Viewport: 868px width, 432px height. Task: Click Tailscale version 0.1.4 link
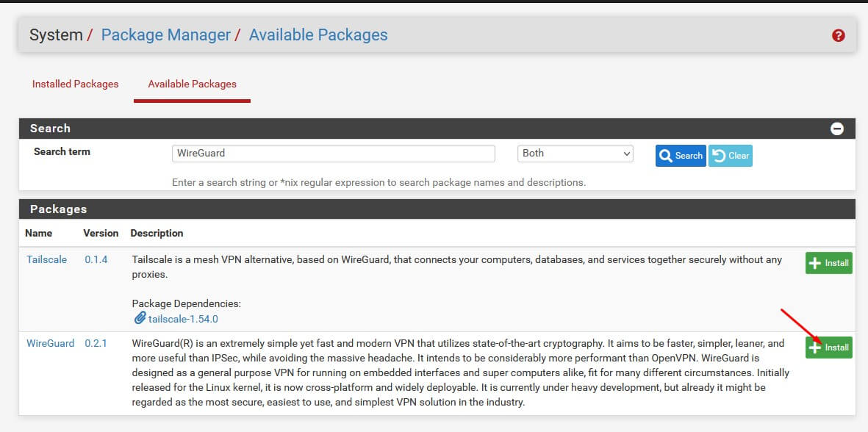click(x=96, y=259)
